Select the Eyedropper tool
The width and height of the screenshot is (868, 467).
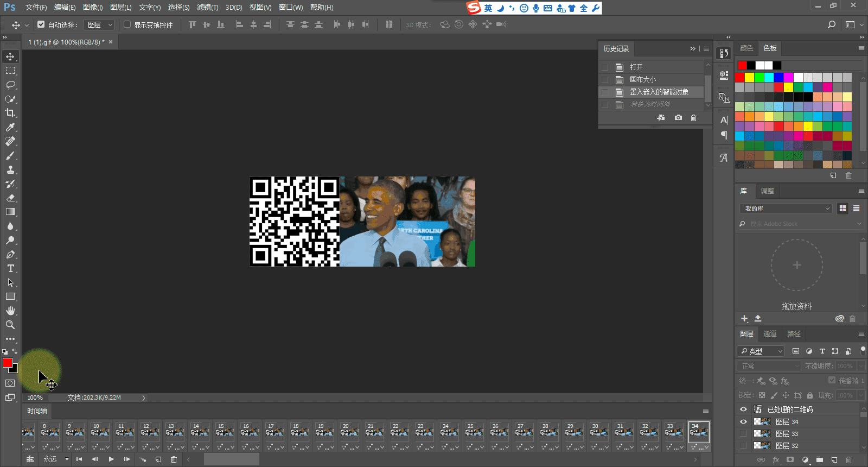10,127
